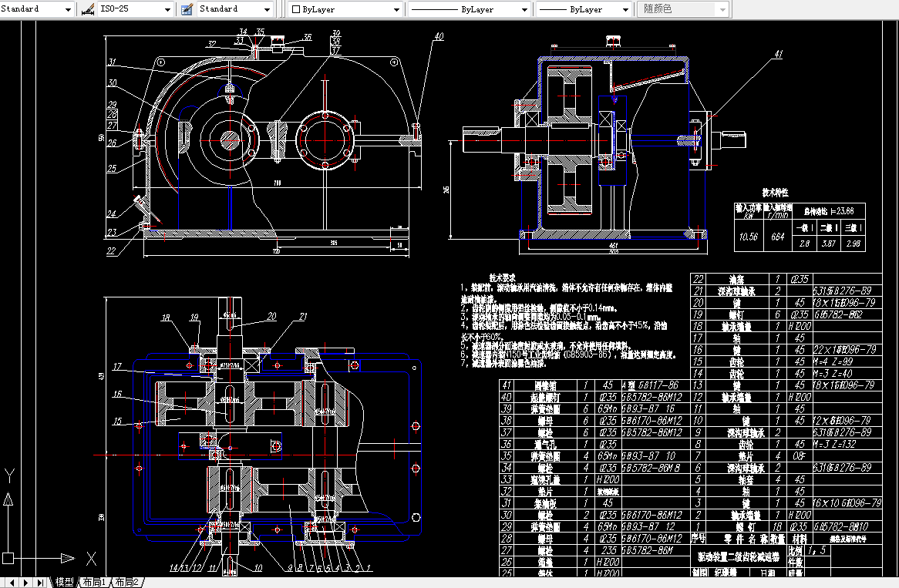Select the 08F material cell
Viewport: 899px width, 588px height.
[x=800, y=456]
